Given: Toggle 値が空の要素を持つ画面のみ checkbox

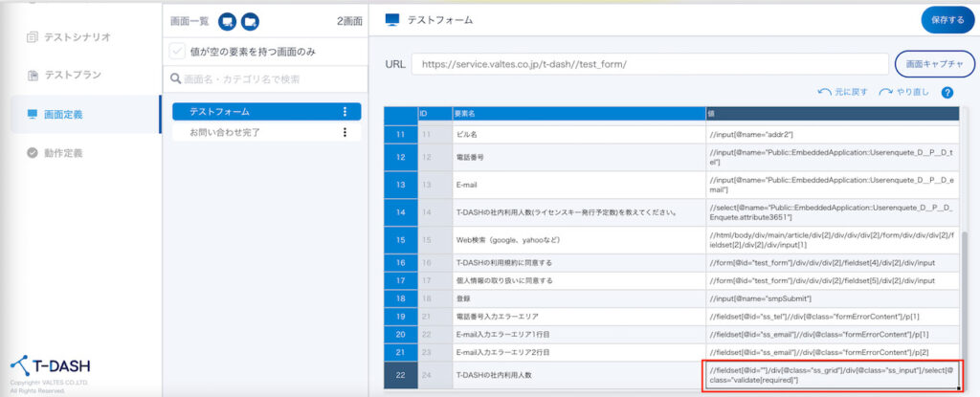Looking at the screenshot, I should pos(177,51).
